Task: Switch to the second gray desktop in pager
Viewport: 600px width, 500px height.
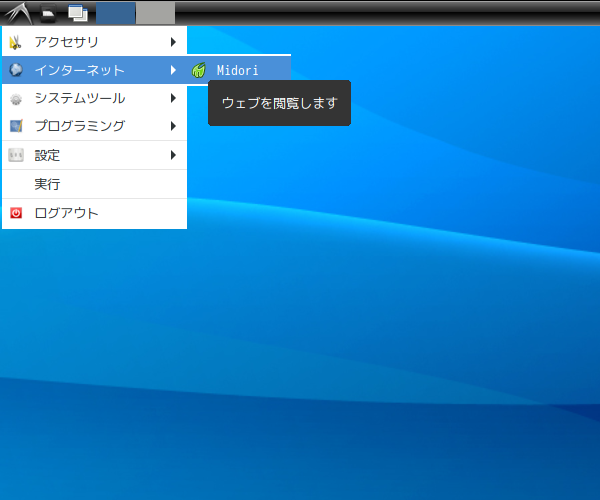Action: point(156,13)
